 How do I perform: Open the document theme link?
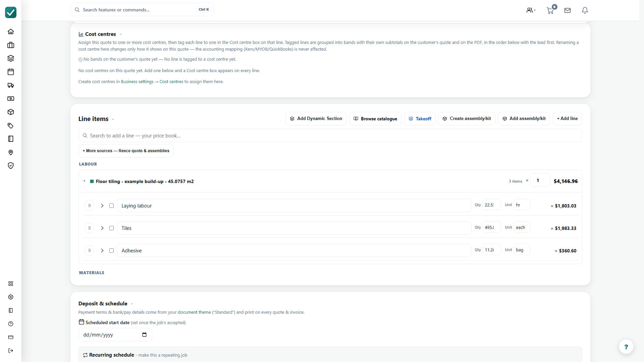click(x=194, y=312)
